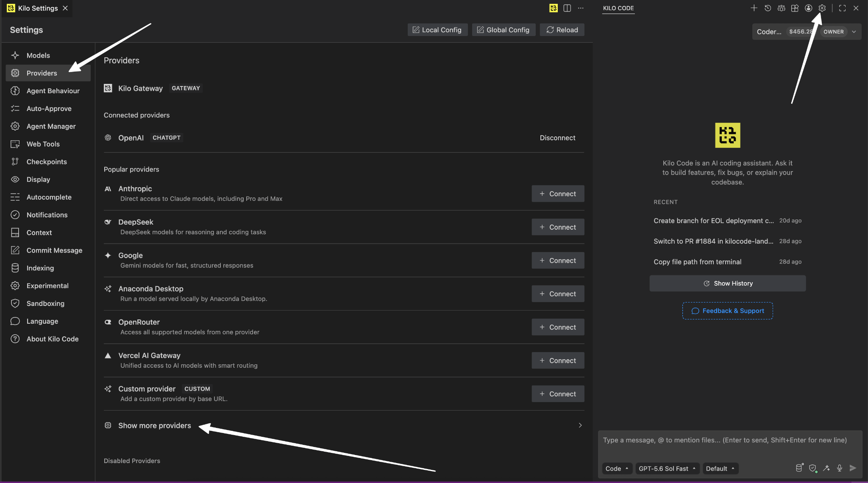Start new task with plus icon

pos(754,8)
